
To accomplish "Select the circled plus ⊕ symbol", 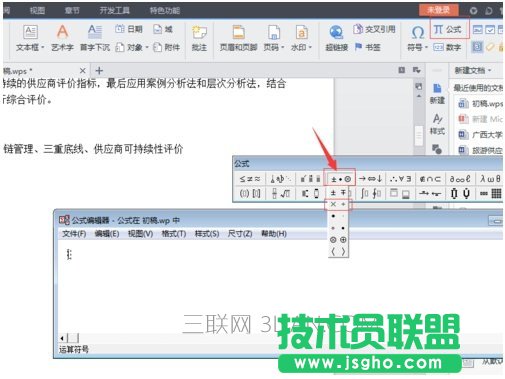I will point(343,240).
